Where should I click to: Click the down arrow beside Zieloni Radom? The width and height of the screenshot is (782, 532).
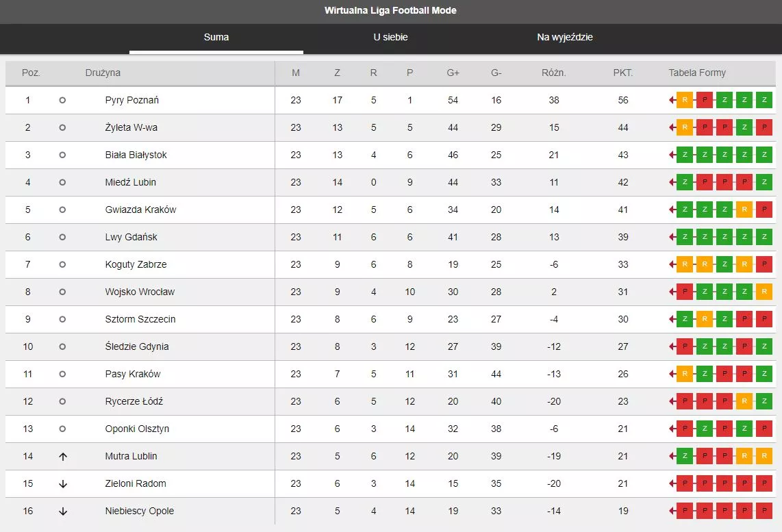62,483
